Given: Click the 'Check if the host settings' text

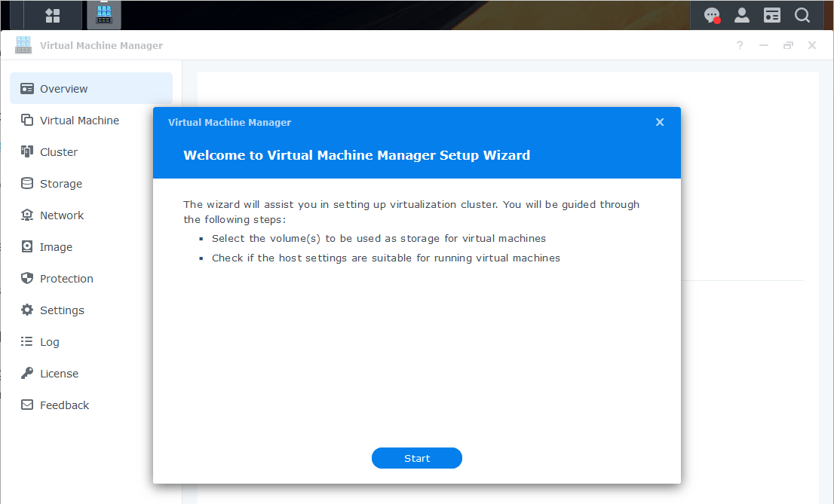Looking at the screenshot, I should coord(385,258).
